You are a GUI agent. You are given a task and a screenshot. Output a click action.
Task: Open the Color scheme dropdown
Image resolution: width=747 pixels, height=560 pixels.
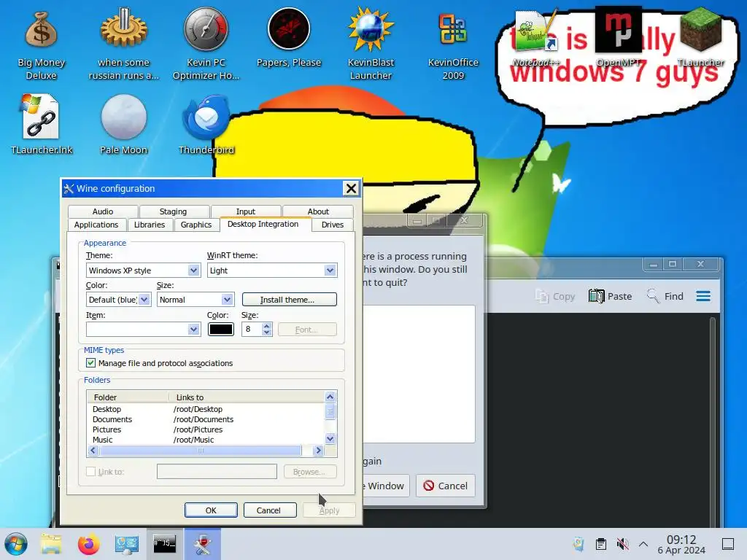144,300
